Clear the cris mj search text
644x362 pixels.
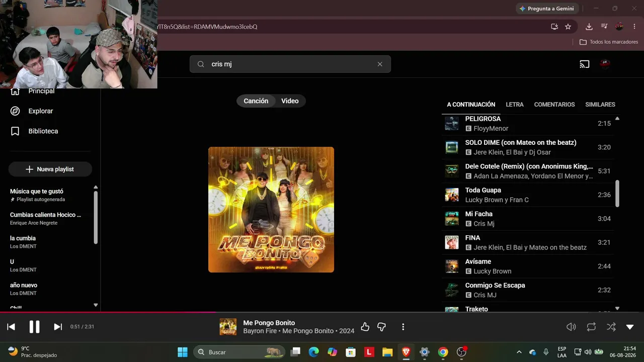click(380, 64)
